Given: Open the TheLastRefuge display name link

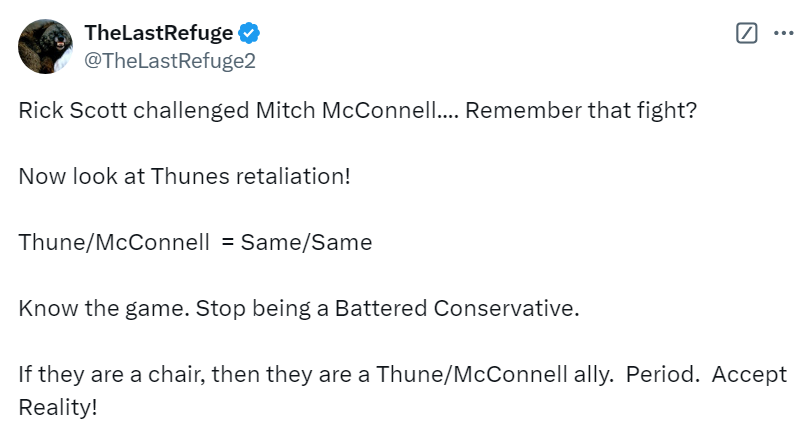Looking at the screenshot, I should pyautogui.click(x=159, y=34).
